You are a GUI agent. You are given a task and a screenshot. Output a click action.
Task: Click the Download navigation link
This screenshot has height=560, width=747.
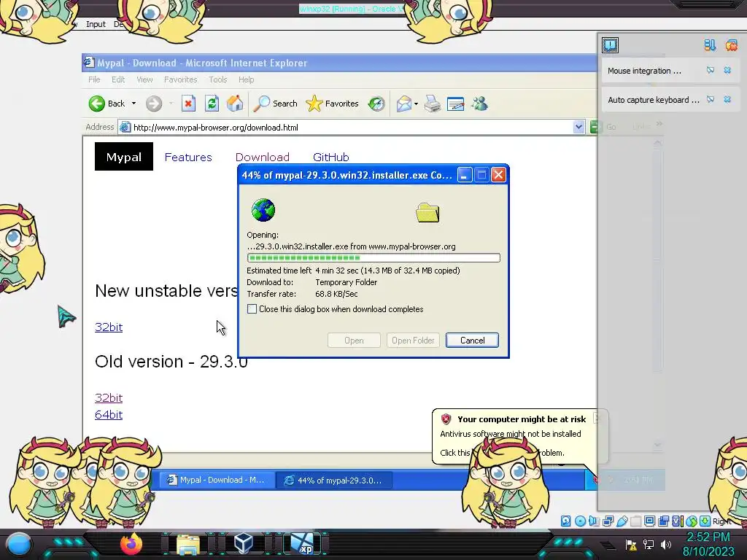[263, 157]
